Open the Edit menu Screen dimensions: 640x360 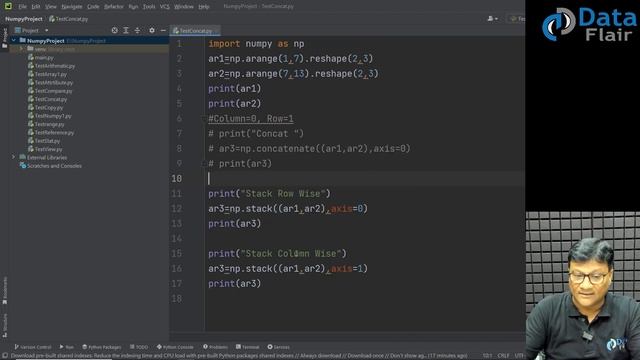tap(36, 7)
